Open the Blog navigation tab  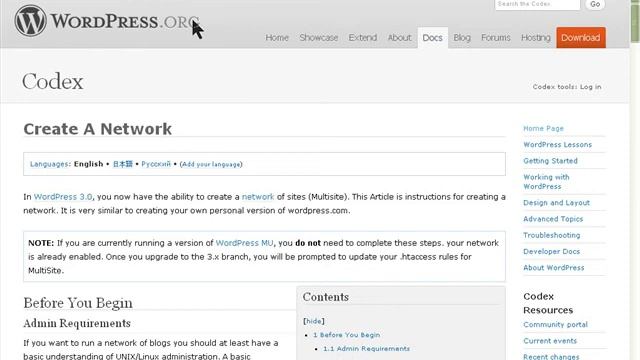pyautogui.click(x=462, y=38)
